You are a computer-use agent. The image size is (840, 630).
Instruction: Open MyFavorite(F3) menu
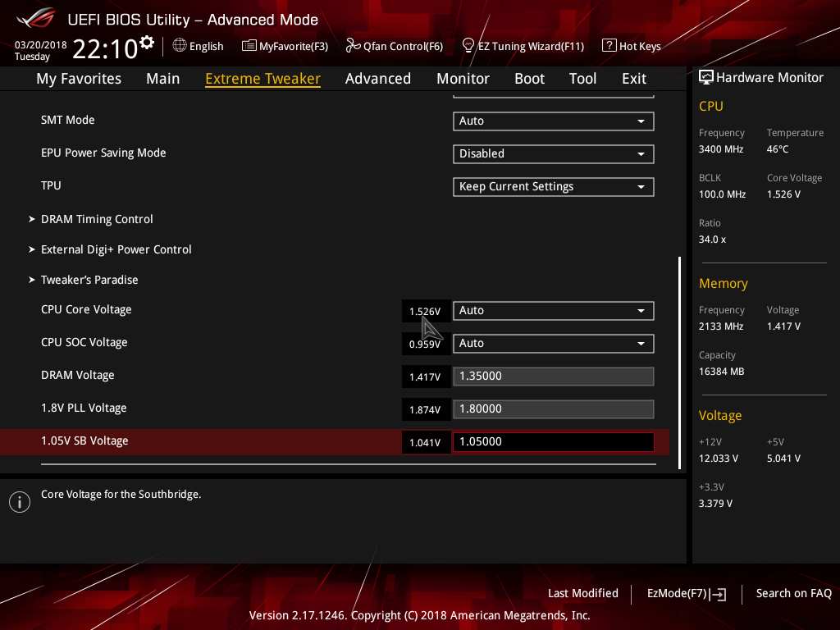pyautogui.click(x=285, y=46)
